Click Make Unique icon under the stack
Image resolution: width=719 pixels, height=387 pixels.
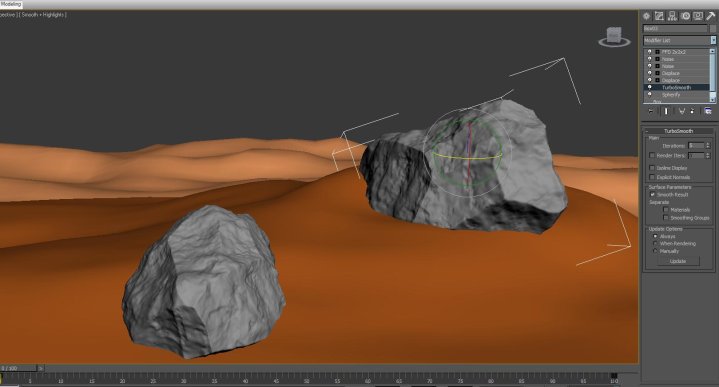[682, 111]
